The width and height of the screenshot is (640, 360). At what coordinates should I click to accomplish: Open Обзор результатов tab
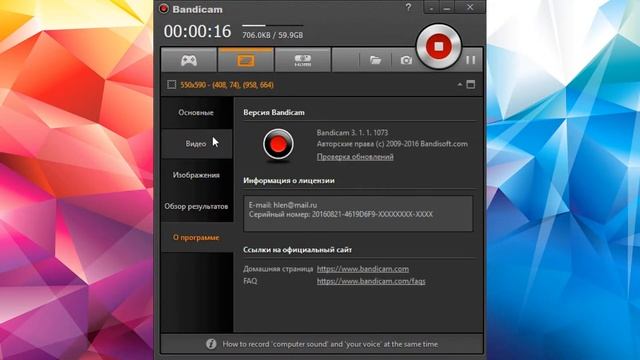[x=196, y=206]
